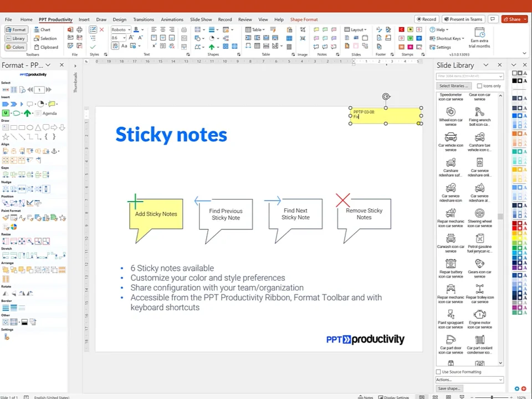532x399 pixels.
Task: Open the Chart toolbar
Action: (42, 30)
